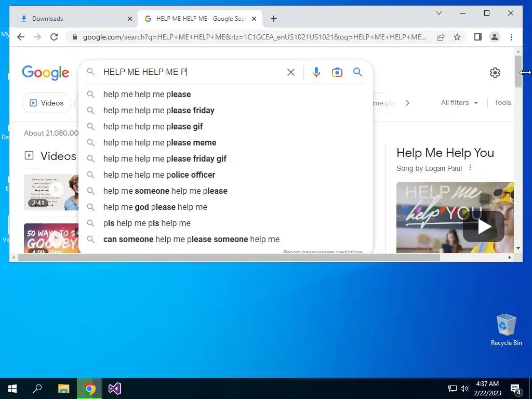Pick 'can someone help me please someone help me'

click(x=225, y=239)
